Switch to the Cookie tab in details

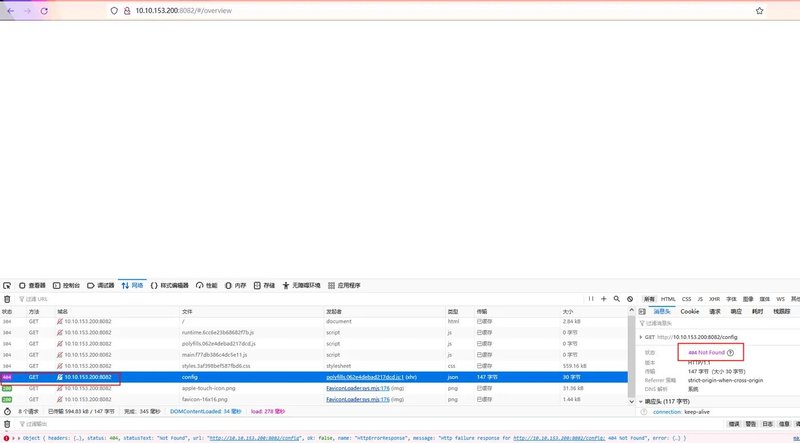click(x=689, y=311)
